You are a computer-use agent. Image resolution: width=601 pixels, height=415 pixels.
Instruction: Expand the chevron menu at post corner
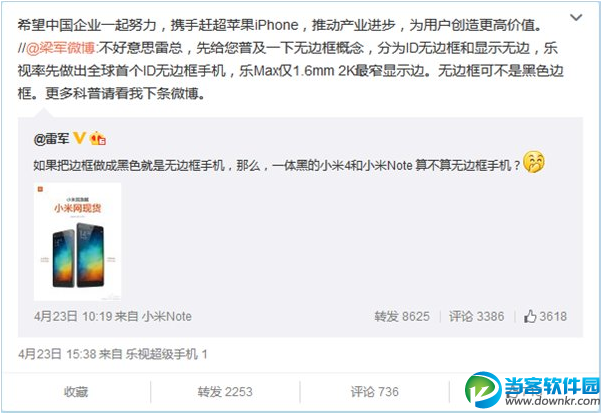pos(576,17)
